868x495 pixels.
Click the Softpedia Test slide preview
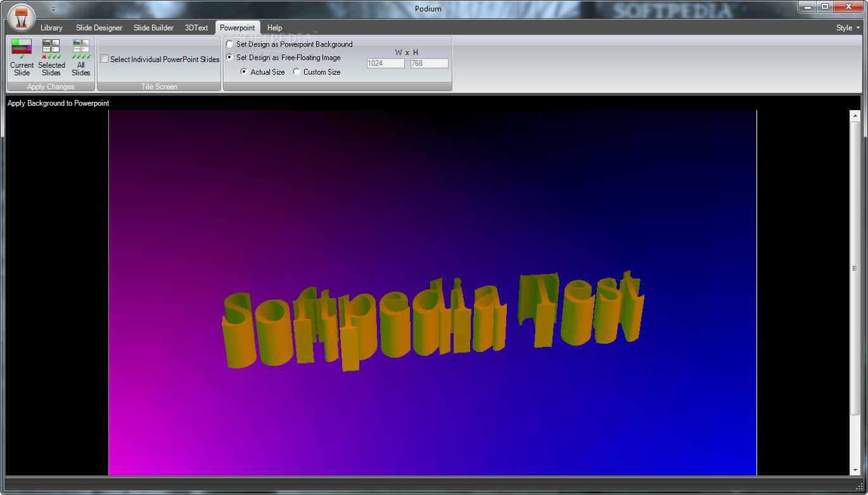coord(433,292)
